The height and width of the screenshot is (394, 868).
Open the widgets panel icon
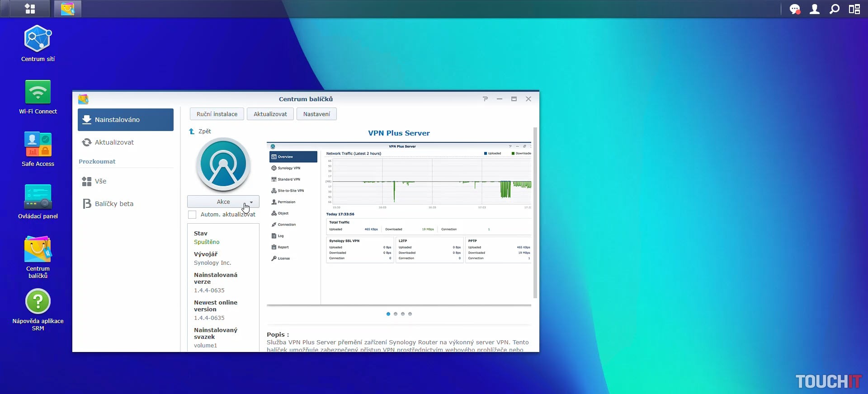coord(854,9)
